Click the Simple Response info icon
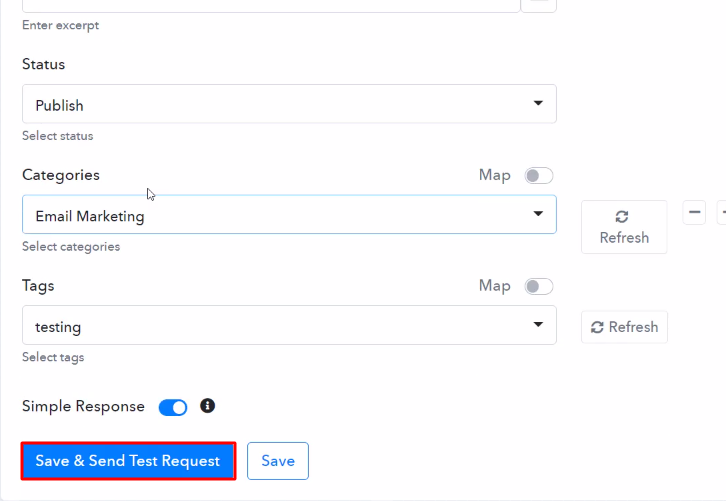Image resolution: width=726 pixels, height=501 pixels. click(208, 406)
